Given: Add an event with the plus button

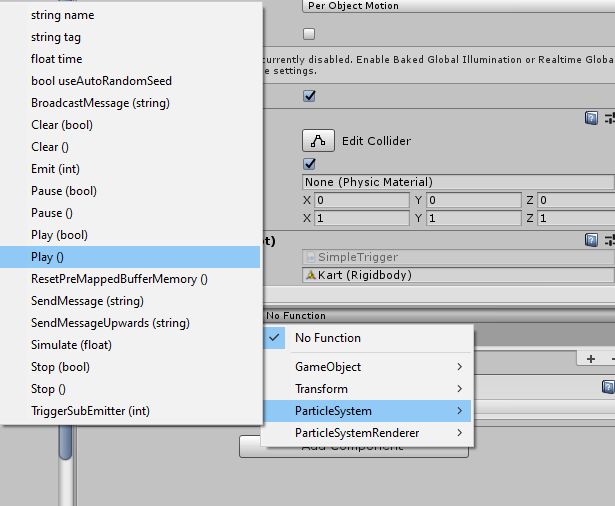Looking at the screenshot, I should [591, 359].
